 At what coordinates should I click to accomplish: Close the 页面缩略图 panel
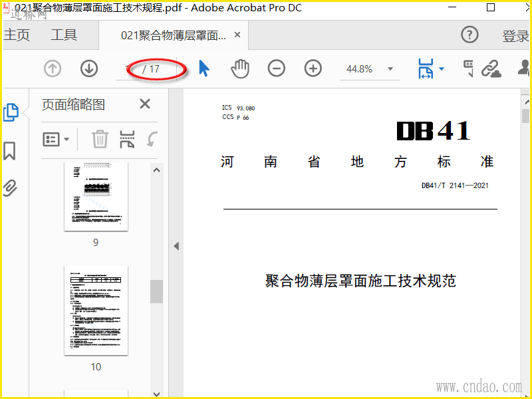[x=145, y=104]
